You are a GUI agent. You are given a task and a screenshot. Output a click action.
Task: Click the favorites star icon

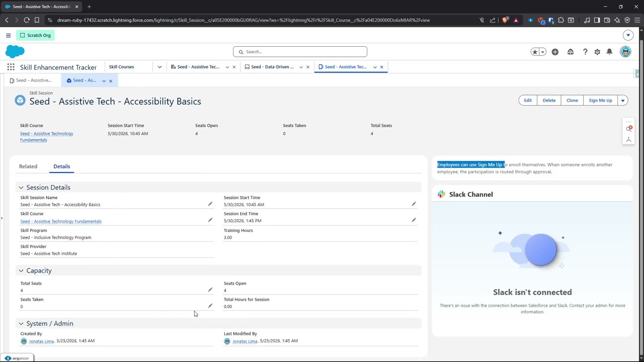tap(535, 52)
